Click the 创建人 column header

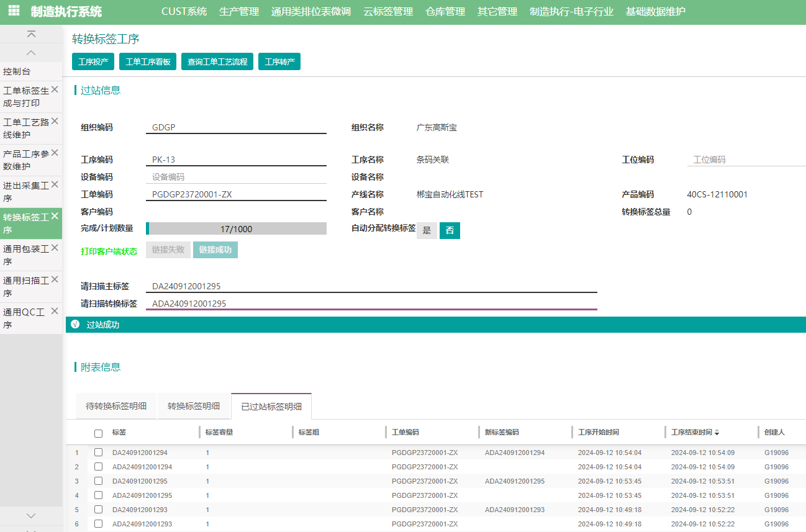tap(774, 432)
